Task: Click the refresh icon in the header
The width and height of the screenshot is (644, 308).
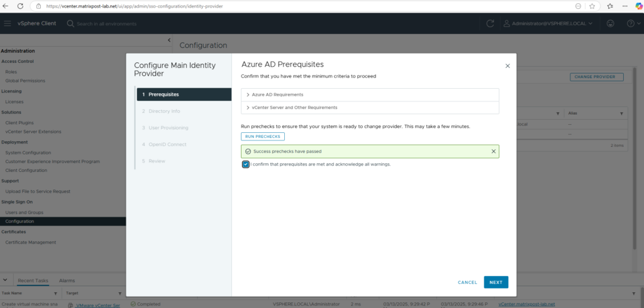Action: [491, 24]
